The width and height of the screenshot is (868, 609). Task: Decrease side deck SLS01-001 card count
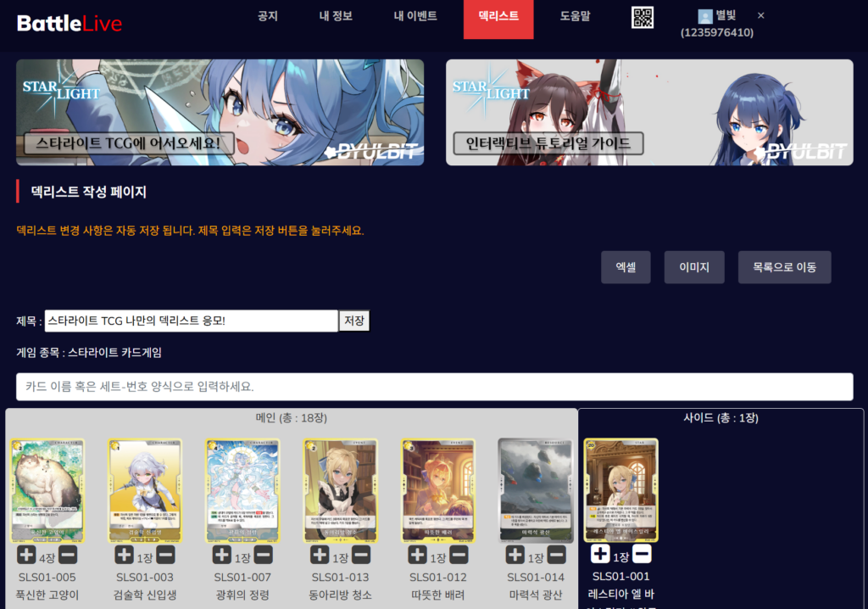642,555
